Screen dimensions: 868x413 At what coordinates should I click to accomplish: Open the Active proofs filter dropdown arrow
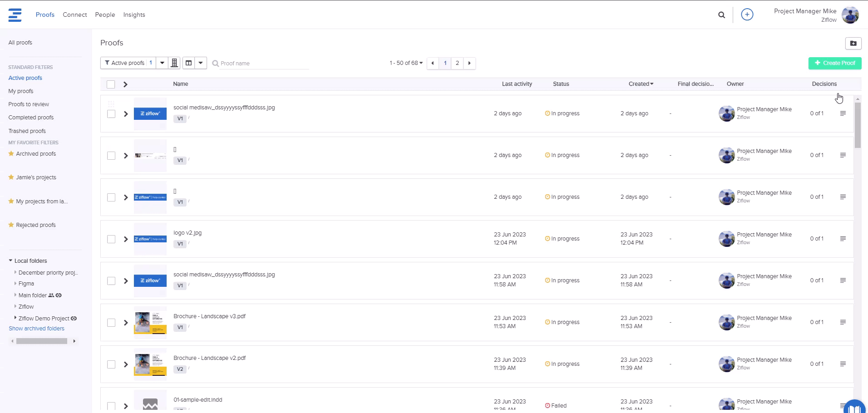[162, 63]
